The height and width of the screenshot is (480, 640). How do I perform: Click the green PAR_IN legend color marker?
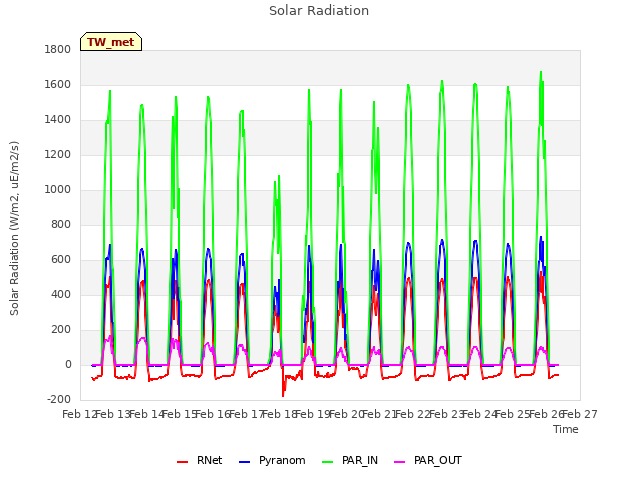click(x=328, y=462)
